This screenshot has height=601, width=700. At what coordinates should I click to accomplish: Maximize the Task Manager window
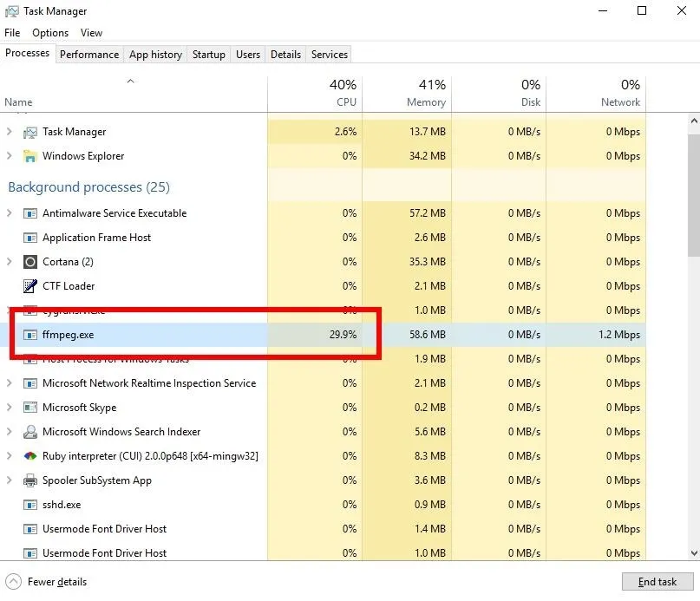tap(642, 10)
